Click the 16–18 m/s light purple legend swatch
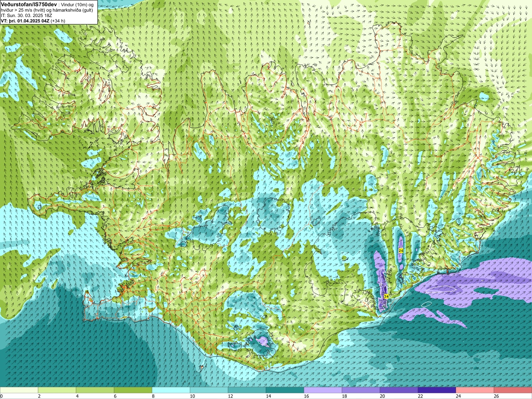This screenshot has width=532, height=399. click(x=323, y=390)
